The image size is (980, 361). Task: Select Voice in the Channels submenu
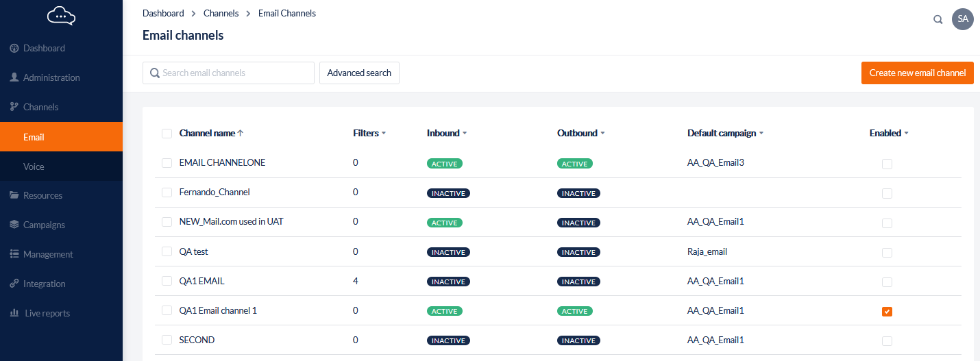tap(34, 166)
